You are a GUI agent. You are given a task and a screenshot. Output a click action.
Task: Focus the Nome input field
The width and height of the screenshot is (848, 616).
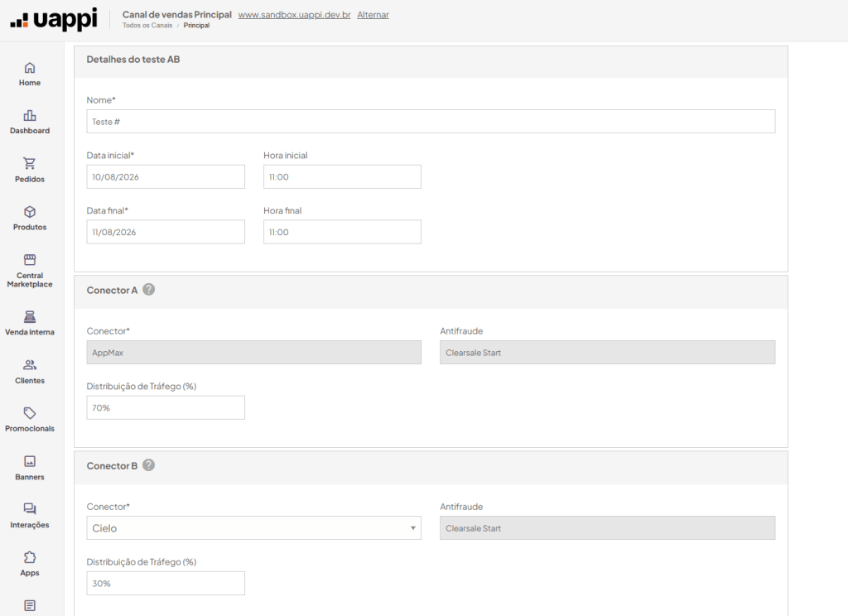point(431,122)
